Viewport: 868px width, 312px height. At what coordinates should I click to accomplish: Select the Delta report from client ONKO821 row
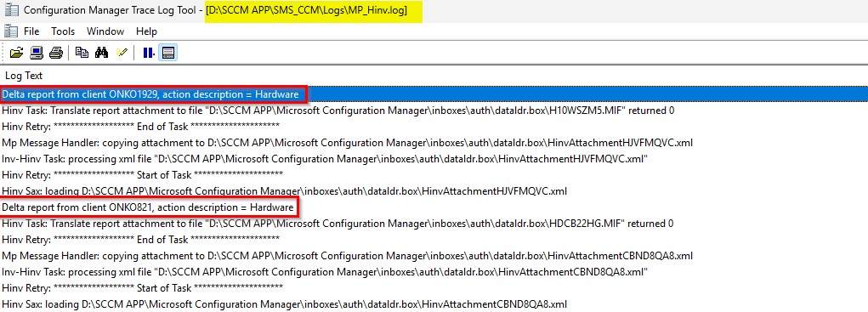point(434,207)
